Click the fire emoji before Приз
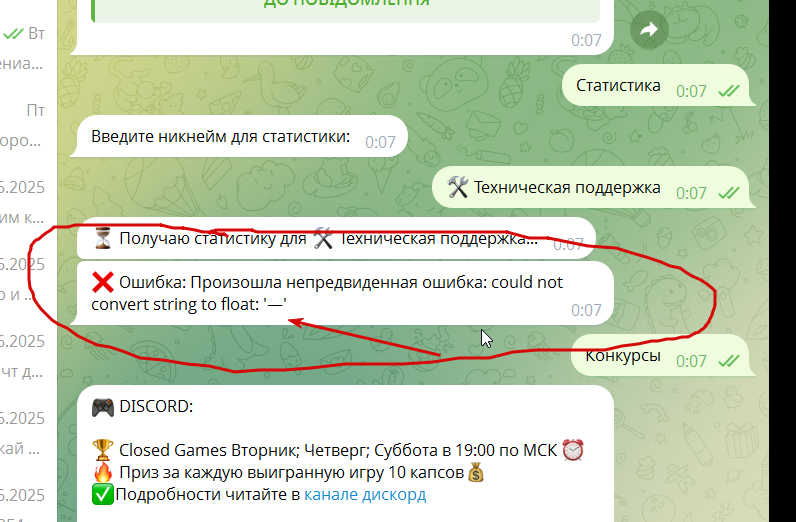 [103, 472]
